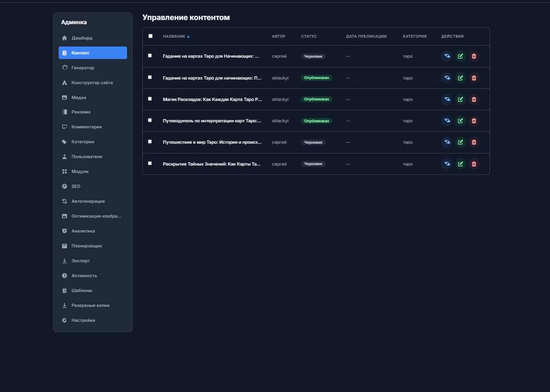550x392 pixels.
Task: Edit the "Путеводитель по интерпретации" article
Action: [x=460, y=121]
